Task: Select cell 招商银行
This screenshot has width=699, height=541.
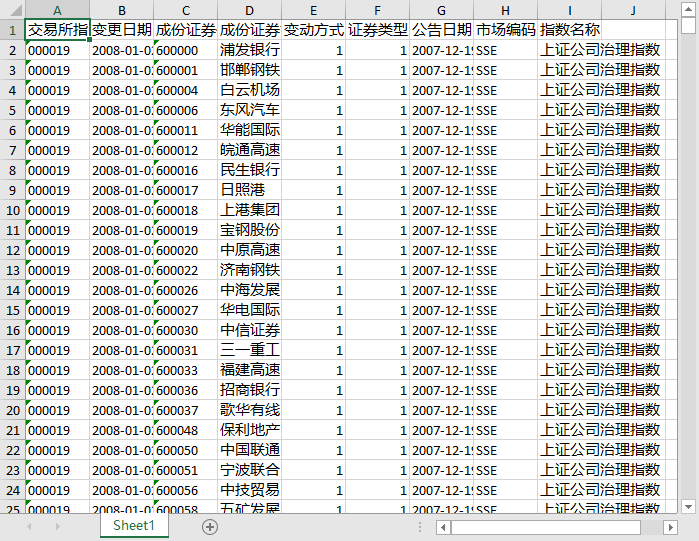Action: (249, 390)
